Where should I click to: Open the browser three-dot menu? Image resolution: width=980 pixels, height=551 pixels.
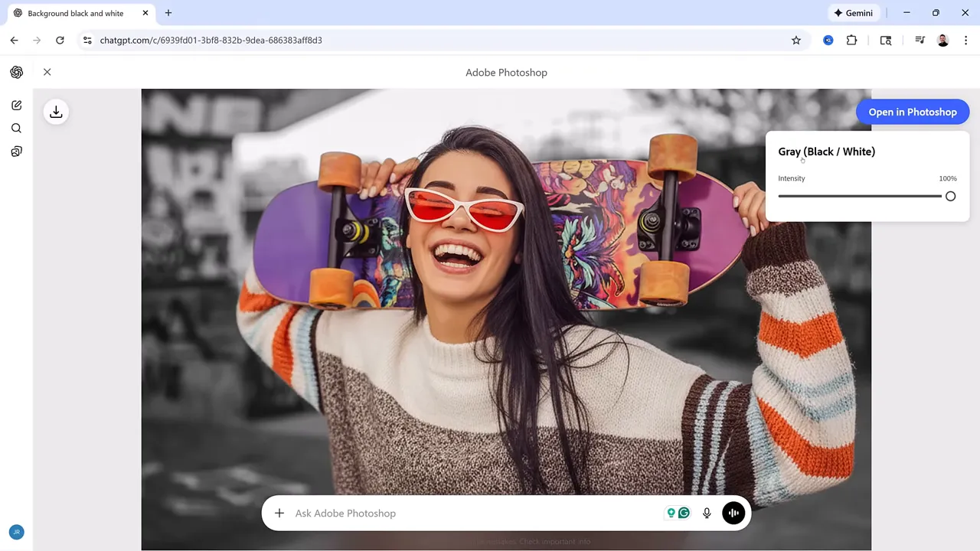pos(966,40)
